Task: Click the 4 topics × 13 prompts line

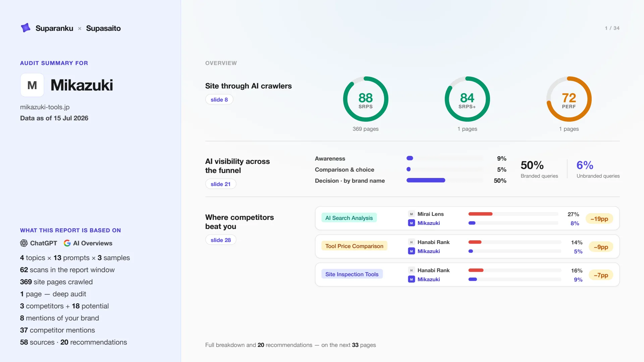Action: point(75,258)
